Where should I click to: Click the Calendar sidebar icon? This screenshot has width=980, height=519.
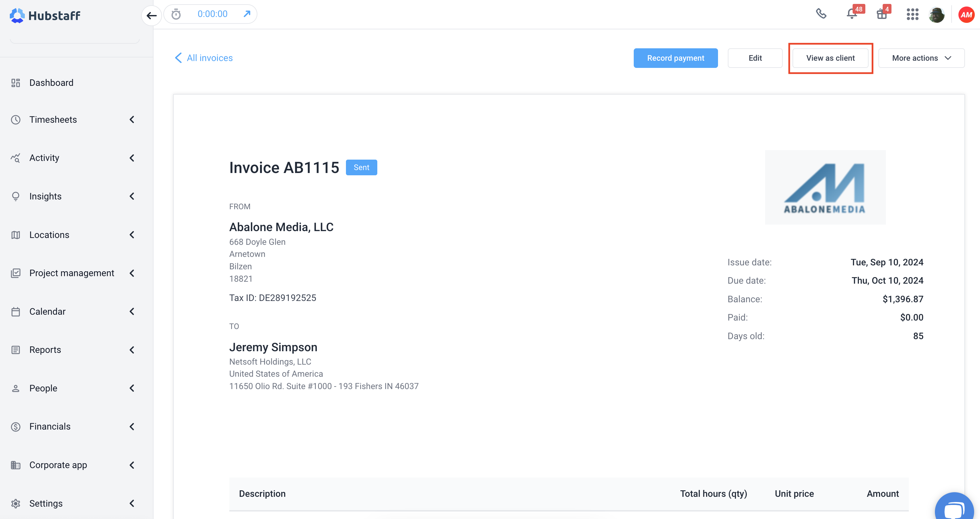pyautogui.click(x=16, y=311)
